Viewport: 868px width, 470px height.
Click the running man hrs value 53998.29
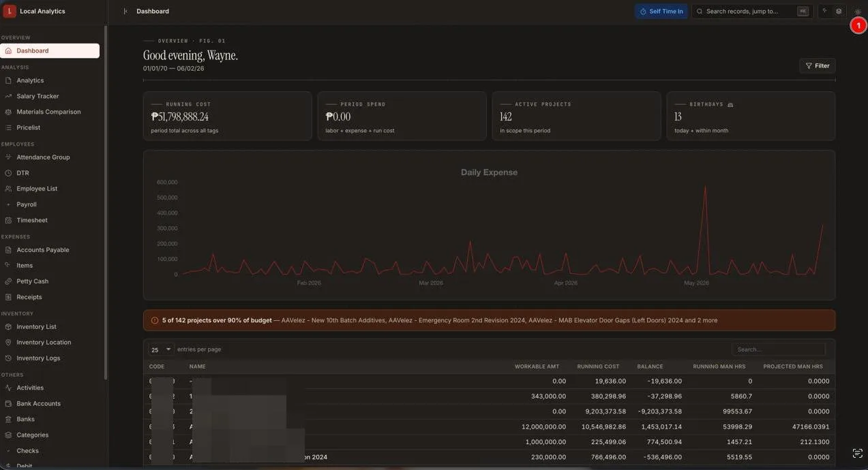pos(737,427)
